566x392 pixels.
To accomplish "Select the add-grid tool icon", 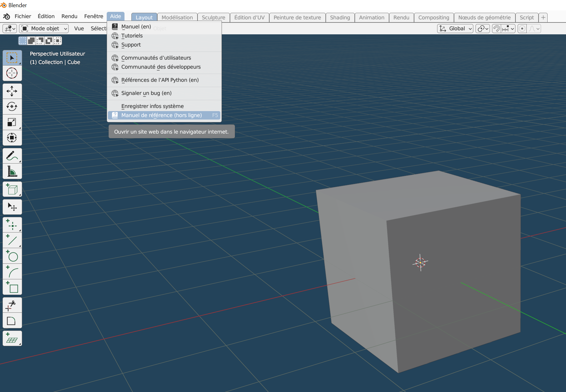I will (x=12, y=339).
